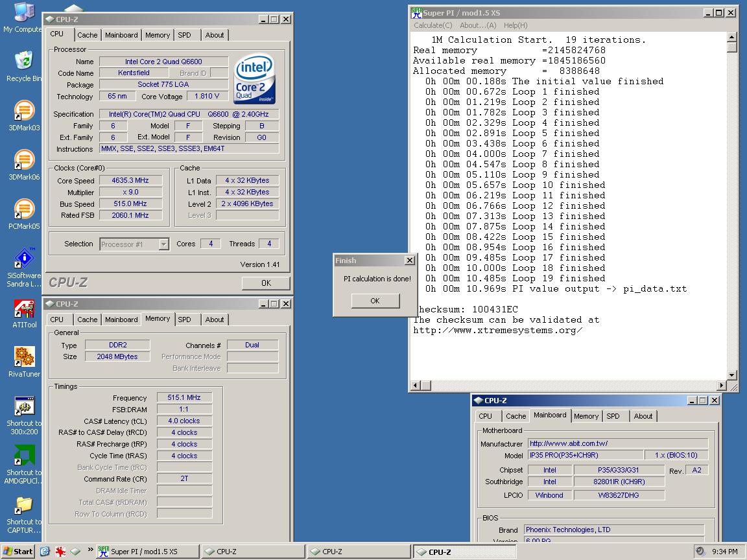Click the Intel Core 2 Quad logo

tap(255, 78)
